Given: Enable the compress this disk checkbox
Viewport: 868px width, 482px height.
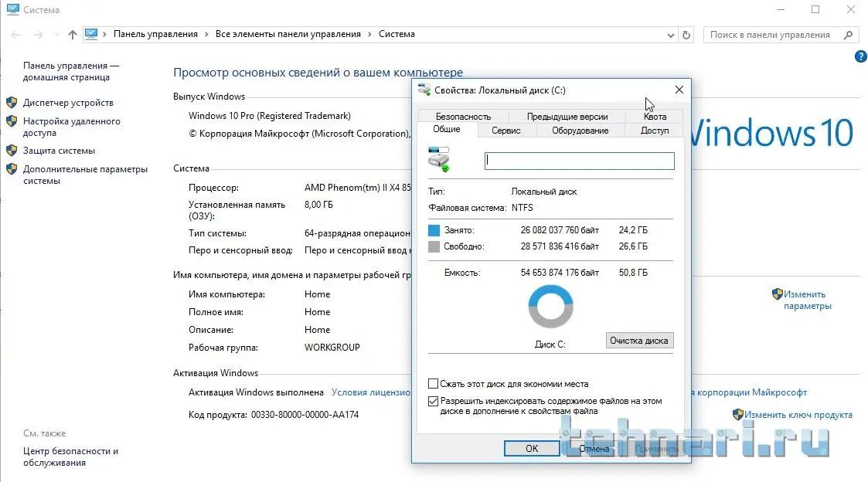Looking at the screenshot, I should pyautogui.click(x=433, y=384).
